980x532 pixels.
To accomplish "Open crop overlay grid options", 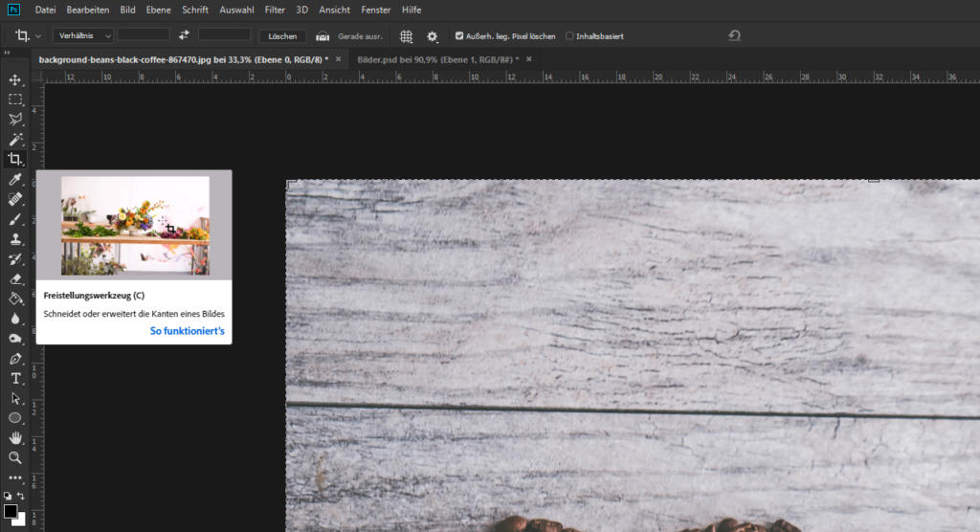I will pyautogui.click(x=406, y=36).
